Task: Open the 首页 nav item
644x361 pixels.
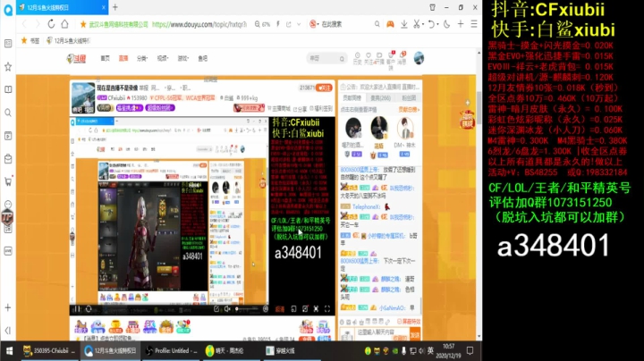Action: point(106,59)
